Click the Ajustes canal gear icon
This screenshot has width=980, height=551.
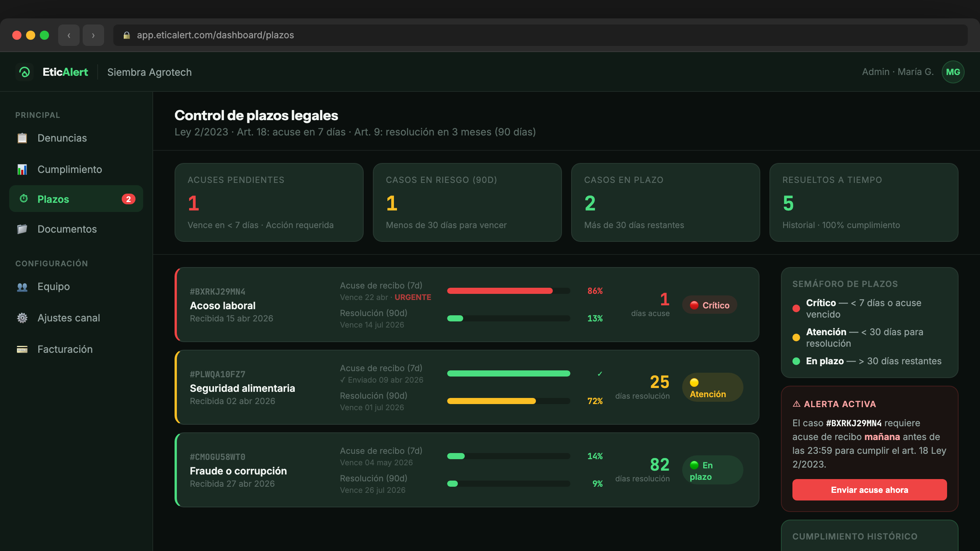(22, 318)
